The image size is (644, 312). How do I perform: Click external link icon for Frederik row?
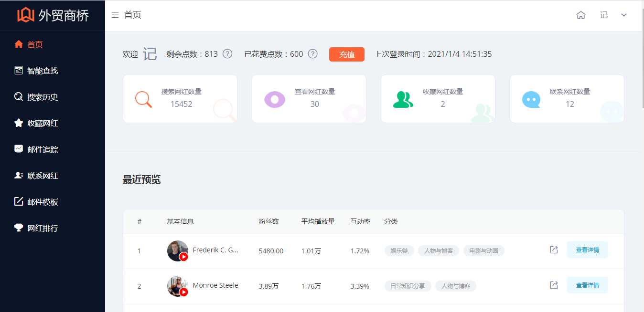coord(554,250)
